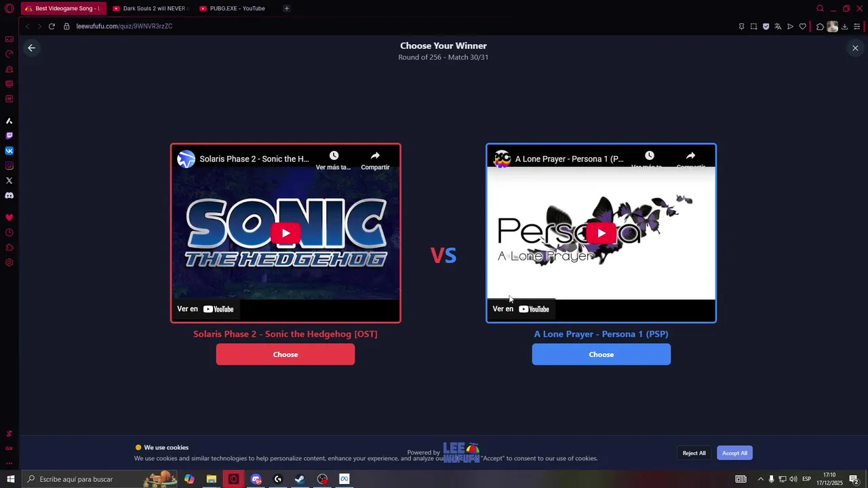Click Accept All cookies button
The height and width of the screenshot is (488, 868).
[x=734, y=453]
